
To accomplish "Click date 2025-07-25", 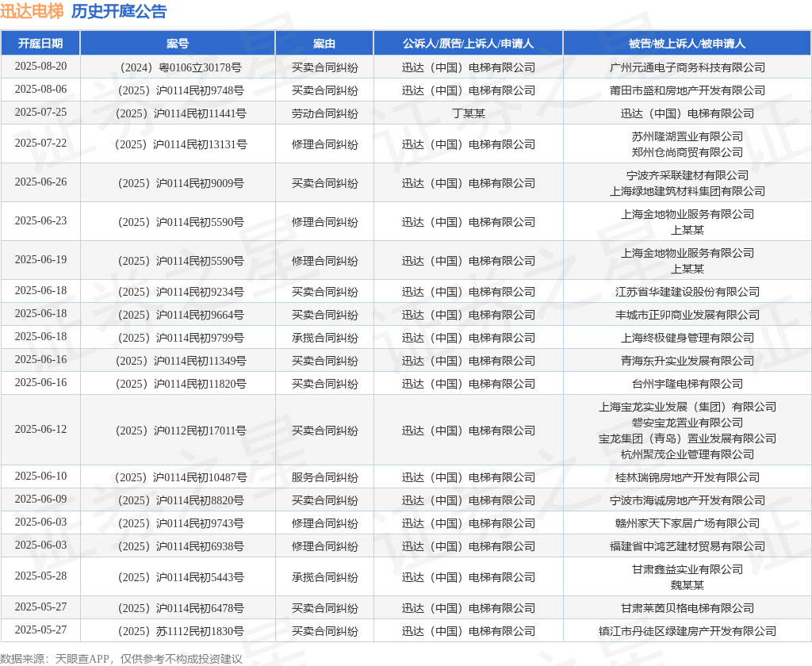I will tap(40, 113).
